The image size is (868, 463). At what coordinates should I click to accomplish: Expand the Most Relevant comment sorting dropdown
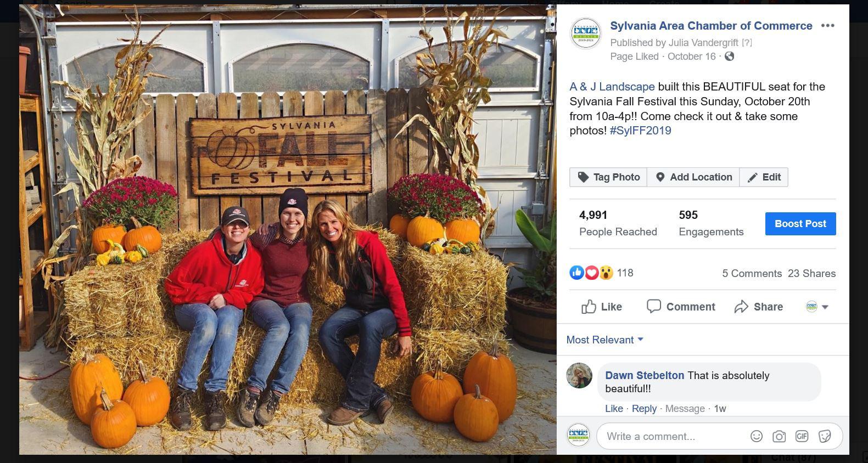[x=604, y=340]
